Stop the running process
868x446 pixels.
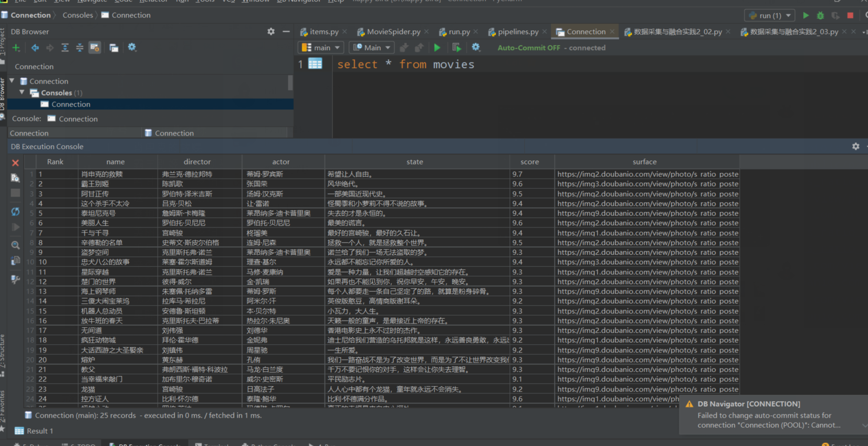tap(850, 15)
